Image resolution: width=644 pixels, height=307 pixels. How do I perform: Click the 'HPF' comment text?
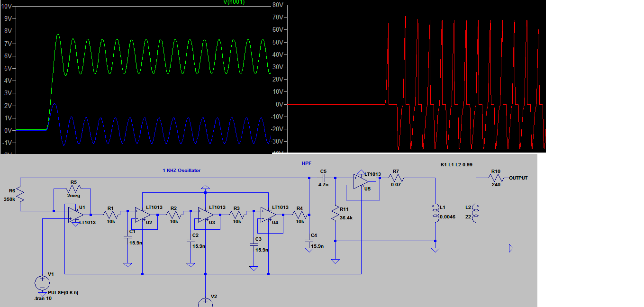(307, 163)
